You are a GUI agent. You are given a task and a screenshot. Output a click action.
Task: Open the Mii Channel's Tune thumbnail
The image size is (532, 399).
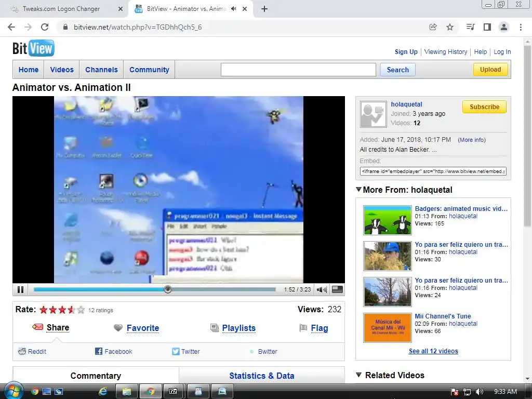point(387,328)
